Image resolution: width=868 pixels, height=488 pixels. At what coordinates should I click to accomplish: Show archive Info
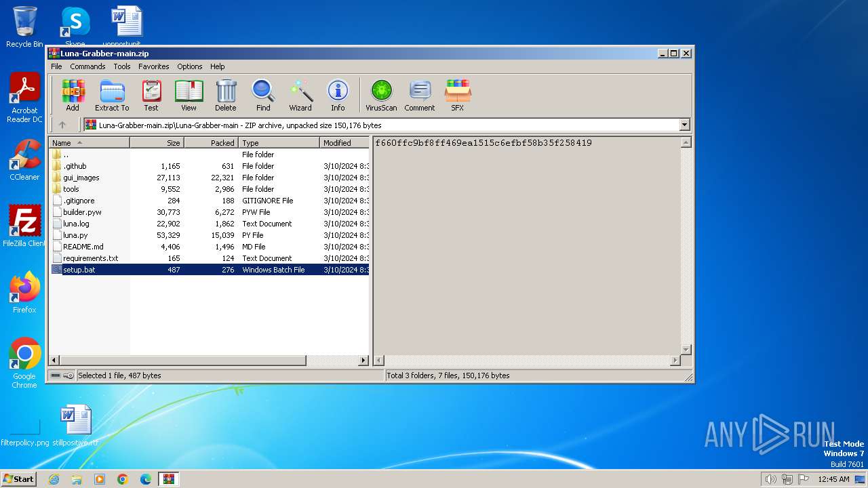pyautogui.click(x=338, y=95)
